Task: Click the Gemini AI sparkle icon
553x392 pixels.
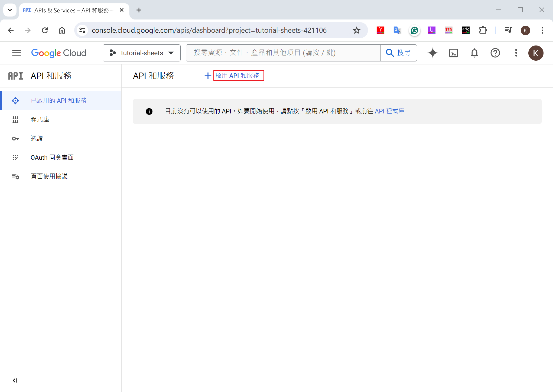Action: coord(432,53)
